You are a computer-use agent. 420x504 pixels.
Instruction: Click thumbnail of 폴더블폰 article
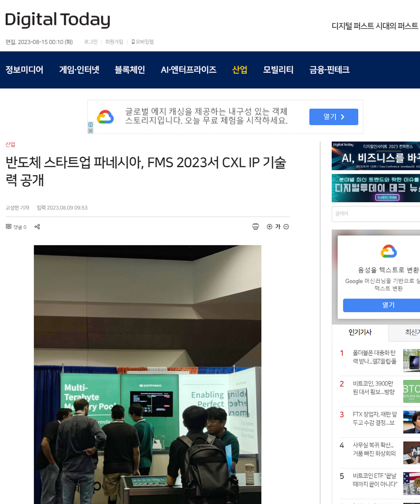pos(412,360)
